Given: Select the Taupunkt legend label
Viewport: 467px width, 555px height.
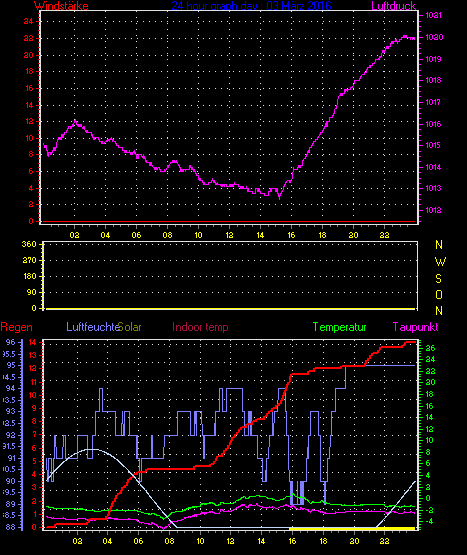Looking at the screenshot, I should point(415,327).
